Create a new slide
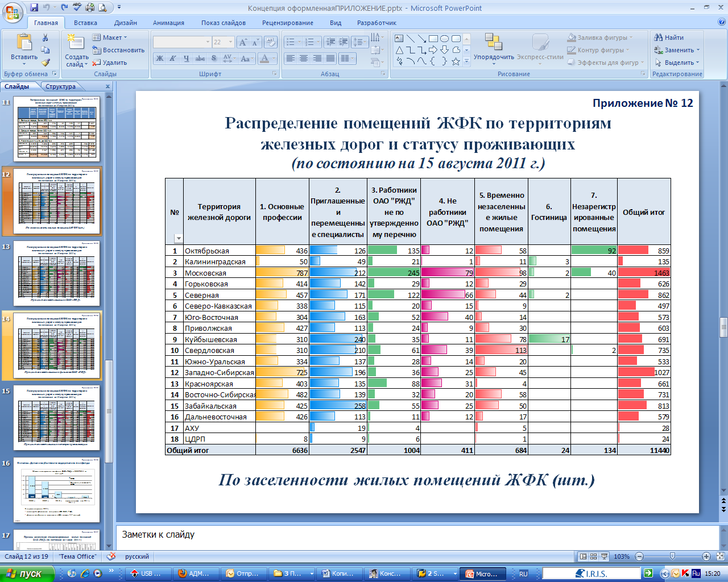728x582 pixels. click(x=76, y=51)
